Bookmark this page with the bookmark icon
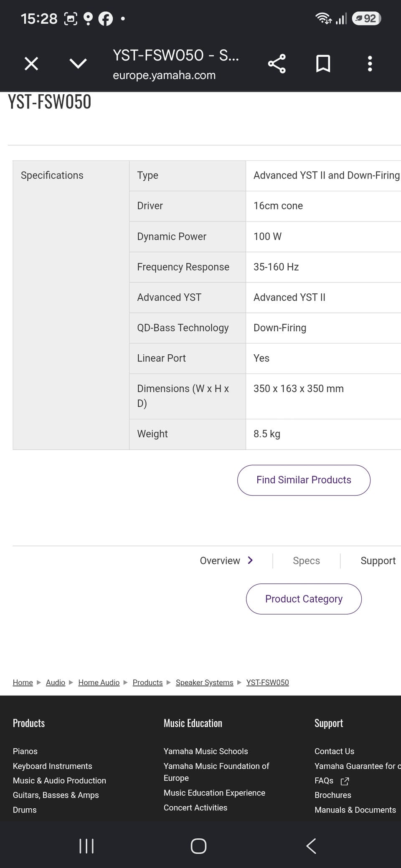This screenshot has width=401, height=868. (x=323, y=64)
